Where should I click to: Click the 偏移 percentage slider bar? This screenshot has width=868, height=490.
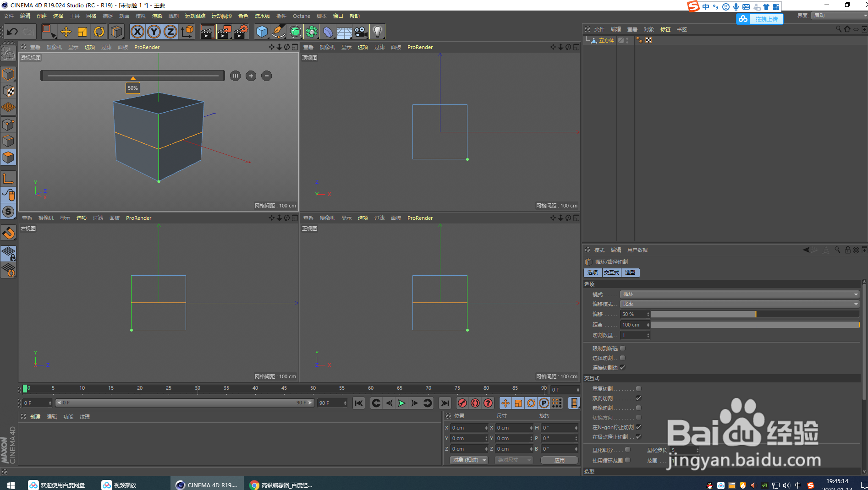(755, 314)
